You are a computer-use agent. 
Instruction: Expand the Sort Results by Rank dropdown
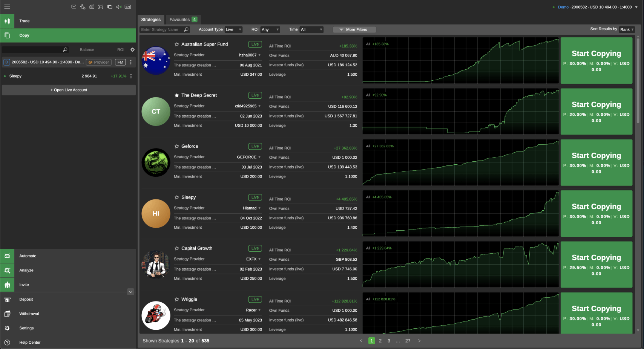pos(626,29)
